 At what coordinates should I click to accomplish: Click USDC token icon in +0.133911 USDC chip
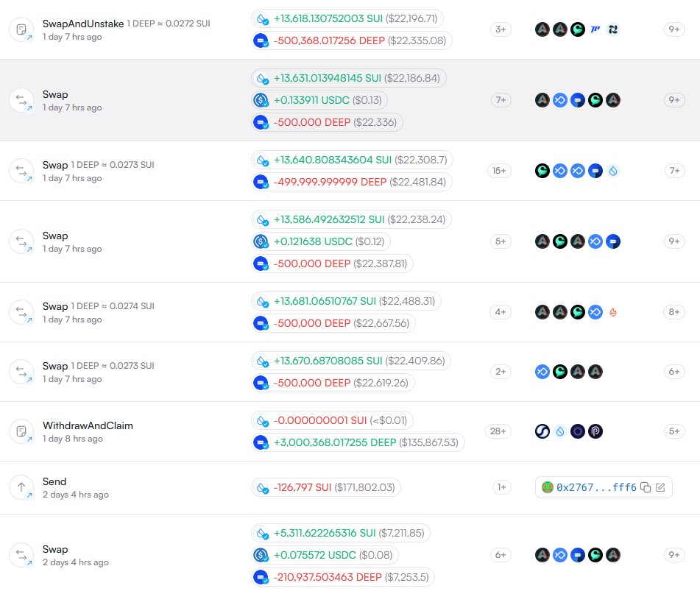261,100
